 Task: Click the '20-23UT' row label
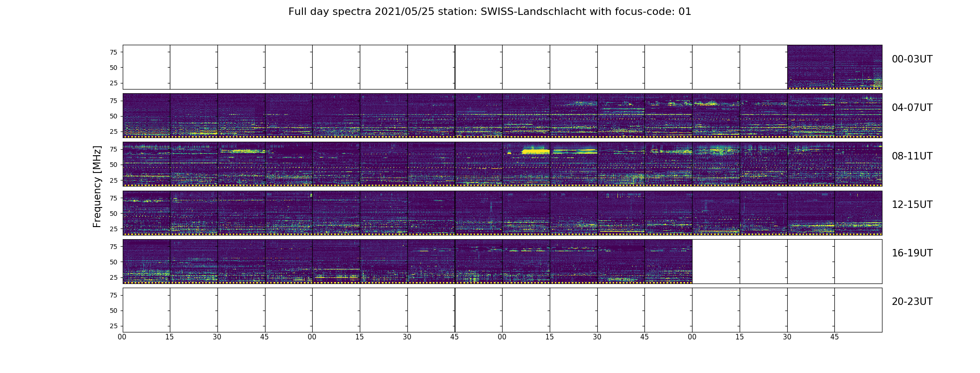pyautogui.click(x=912, y=302)
